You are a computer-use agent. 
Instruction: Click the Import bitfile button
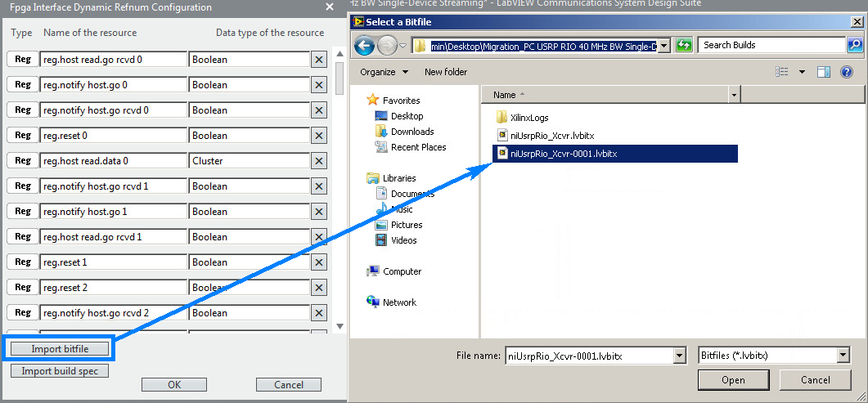tap(59, 349)
